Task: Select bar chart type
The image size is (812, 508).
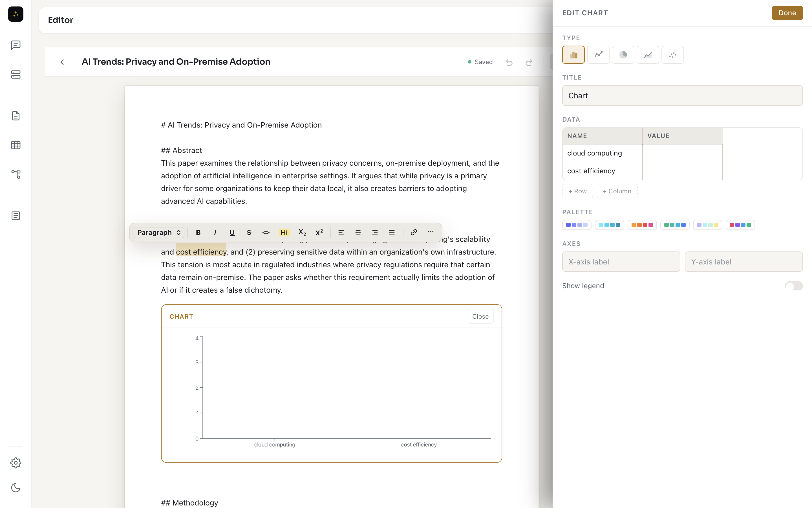Action: pyautogui.click(x=573, y=55)
